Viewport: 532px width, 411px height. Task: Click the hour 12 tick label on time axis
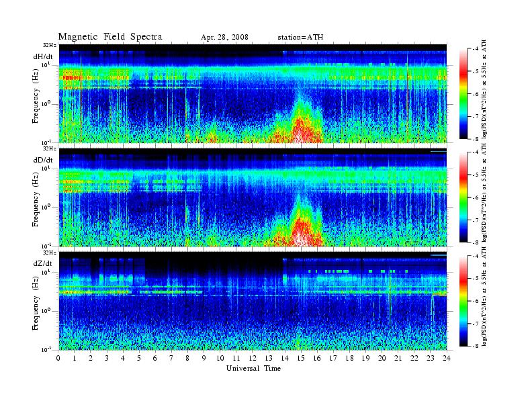tap(253, 358)
